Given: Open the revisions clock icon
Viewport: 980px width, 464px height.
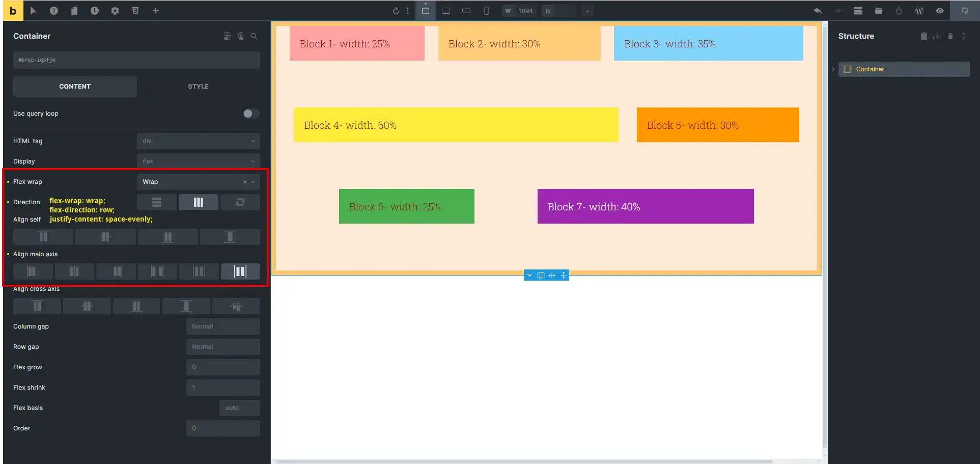Looking at the screenshot, I should click(x=95, y=11).
